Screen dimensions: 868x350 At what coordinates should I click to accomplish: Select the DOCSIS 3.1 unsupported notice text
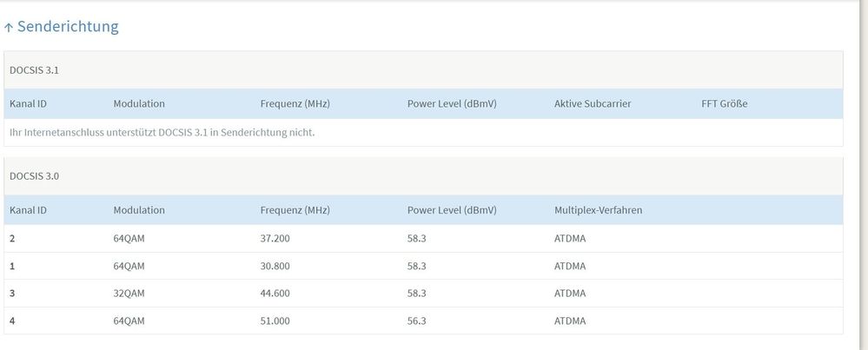coord(162,133)
